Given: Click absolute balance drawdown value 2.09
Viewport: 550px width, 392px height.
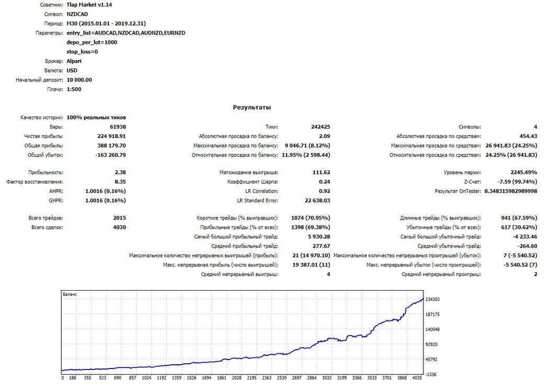Looking at the screenshot, I should (325, 136).
